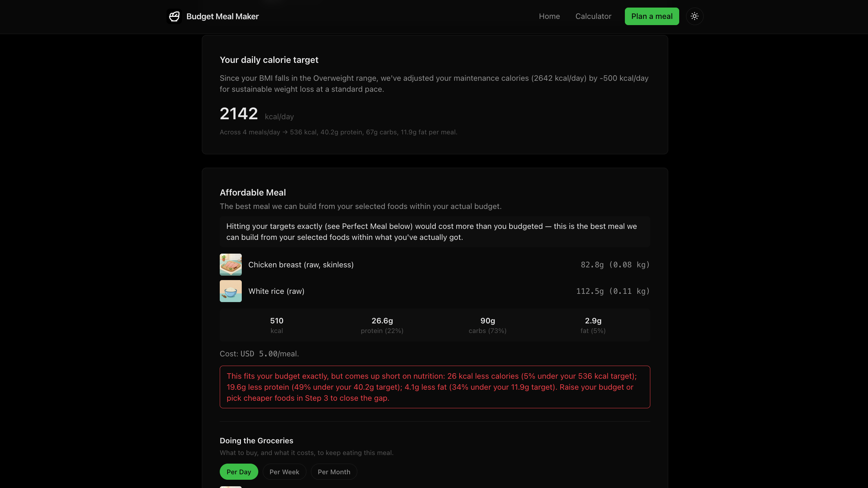Click the Chicken breast (raw, skinless) row
This screenshot has height=488, width=868.
point(435,264)
